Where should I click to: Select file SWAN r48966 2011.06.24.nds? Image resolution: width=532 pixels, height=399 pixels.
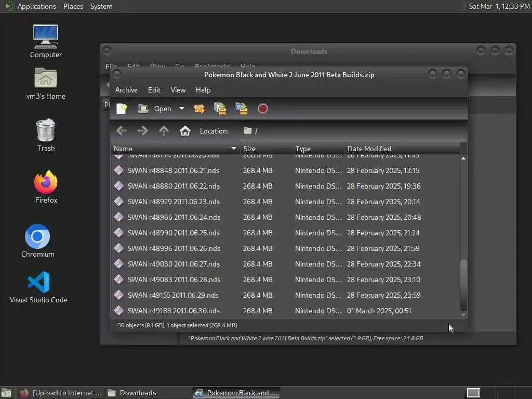[x=285, y=217]
